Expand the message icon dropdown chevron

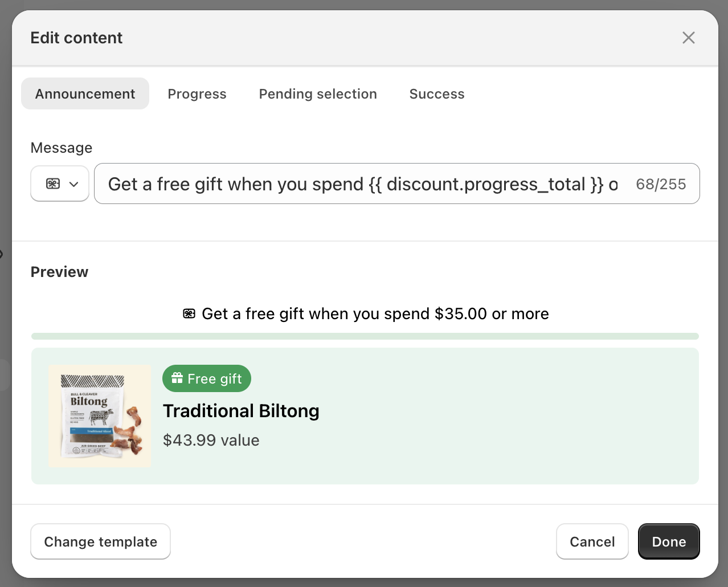tap(73, 184)
